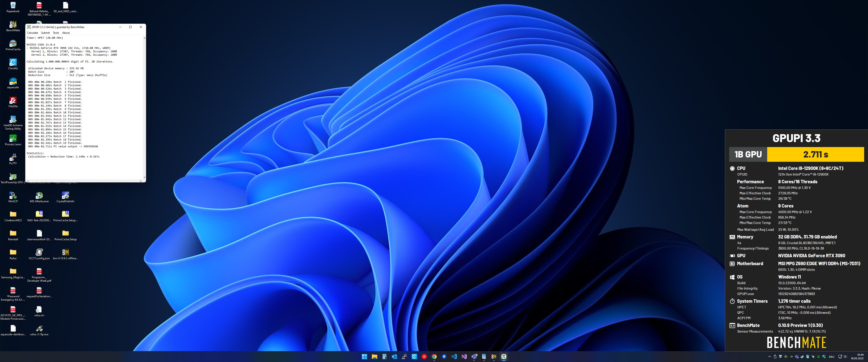Viewport: 868px width, 362px height.
Task: Select the Programm Developer Week PDF
Action: [39, 275]
